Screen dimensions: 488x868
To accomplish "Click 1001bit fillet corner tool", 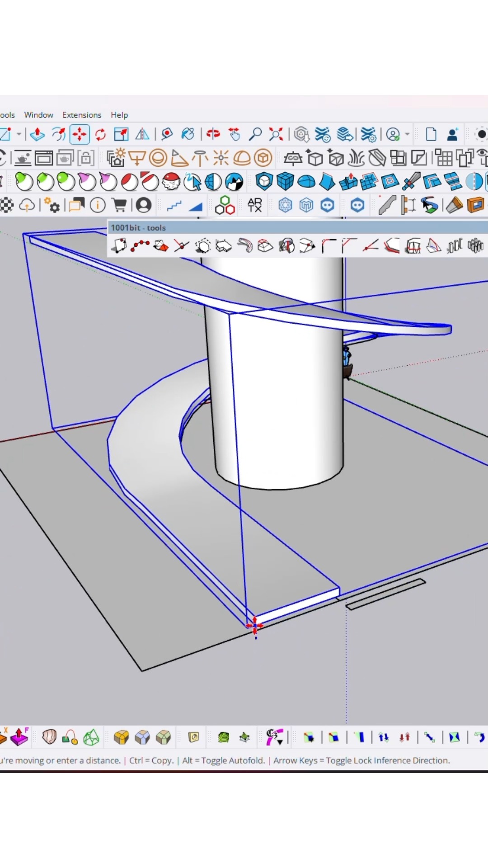I will pos(328,246).
